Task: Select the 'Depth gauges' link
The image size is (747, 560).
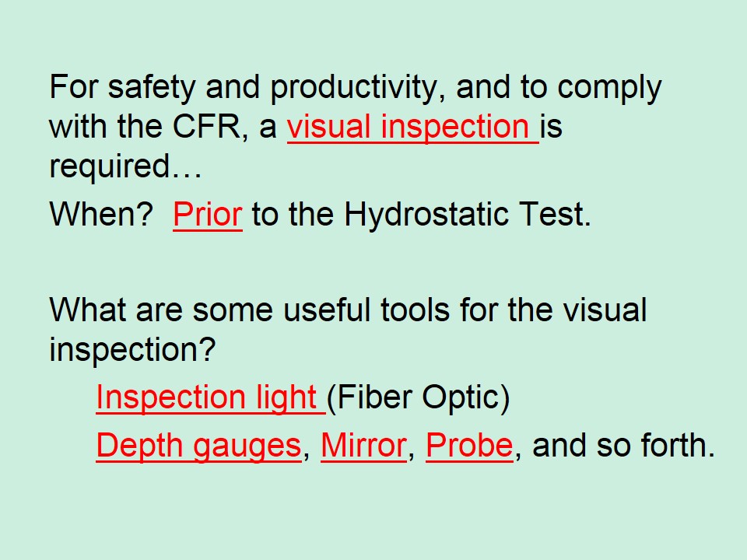Action: click(198, 446)
